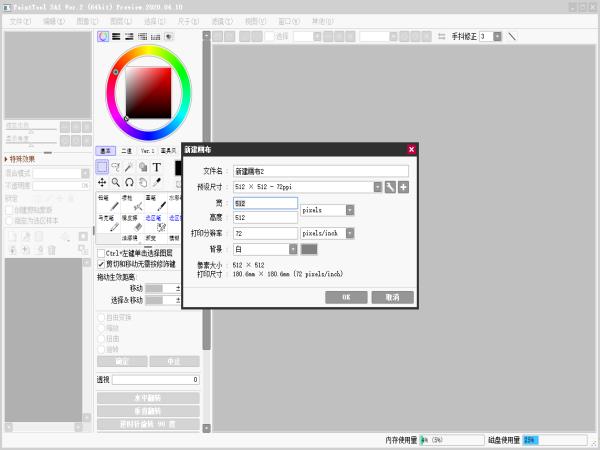
Task: Click the gray background color swatch
Action: coord(309,249)
